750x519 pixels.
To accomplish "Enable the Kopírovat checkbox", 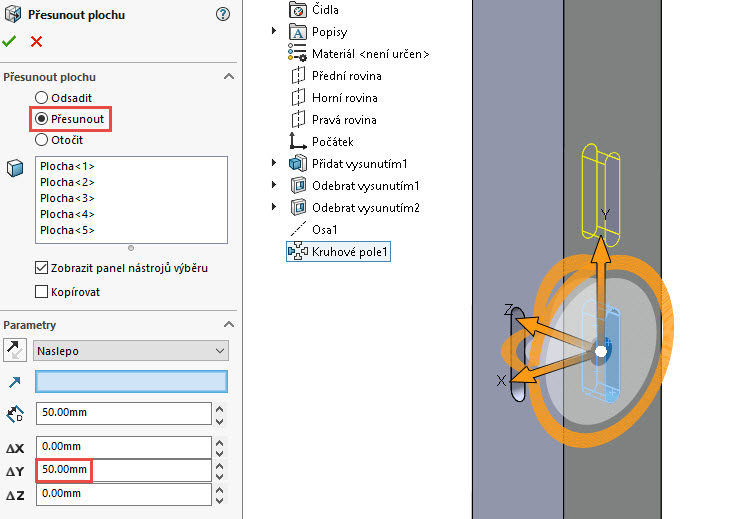I will pyautogui.click(x=41, y=292).
